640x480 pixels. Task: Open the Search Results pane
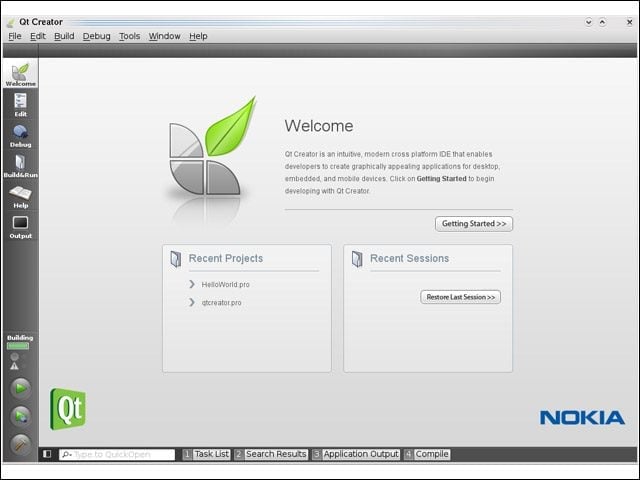271,454
